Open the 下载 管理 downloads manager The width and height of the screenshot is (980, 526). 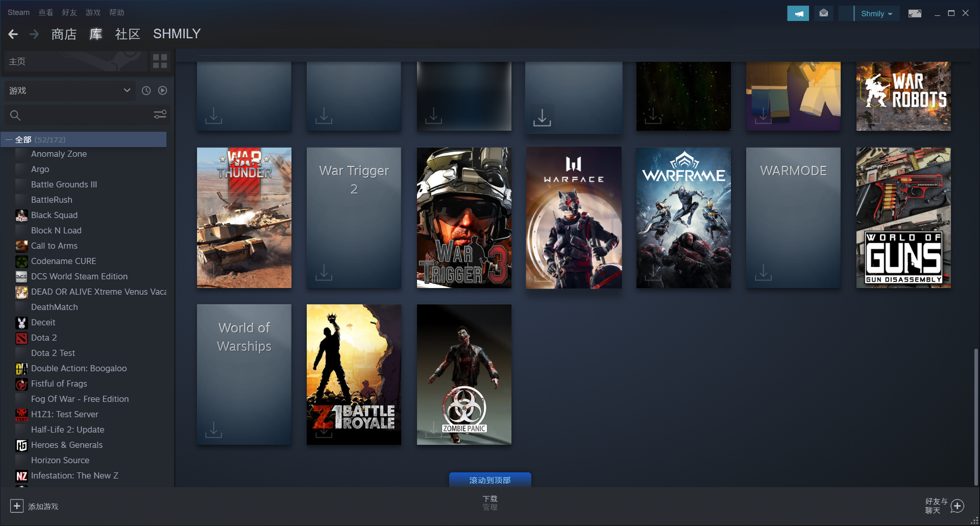tap(490, 503)
